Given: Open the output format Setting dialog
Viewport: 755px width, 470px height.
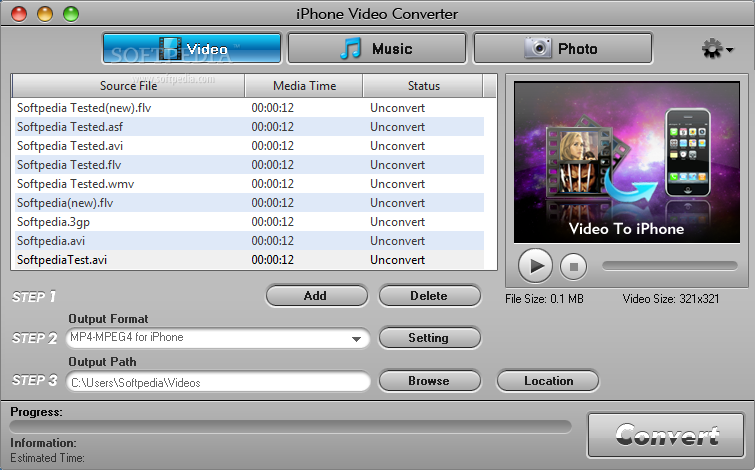Looking at the screenshot, I should tap(430, 338).
